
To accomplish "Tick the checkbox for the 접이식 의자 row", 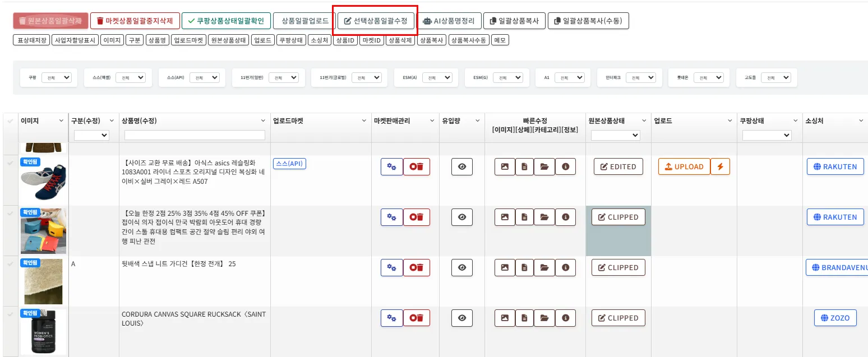I will [x=10, y=214].
